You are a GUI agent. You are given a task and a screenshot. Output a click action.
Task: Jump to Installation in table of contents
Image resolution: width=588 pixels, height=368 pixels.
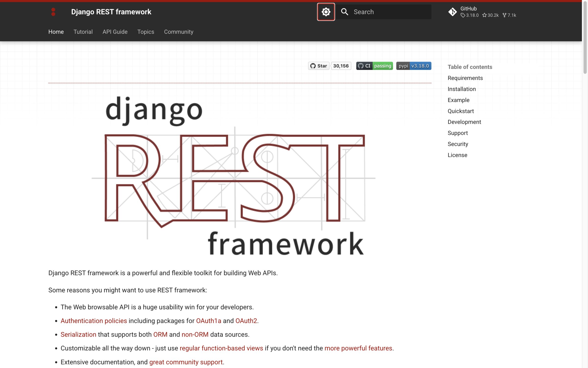[x=462, y=89]
